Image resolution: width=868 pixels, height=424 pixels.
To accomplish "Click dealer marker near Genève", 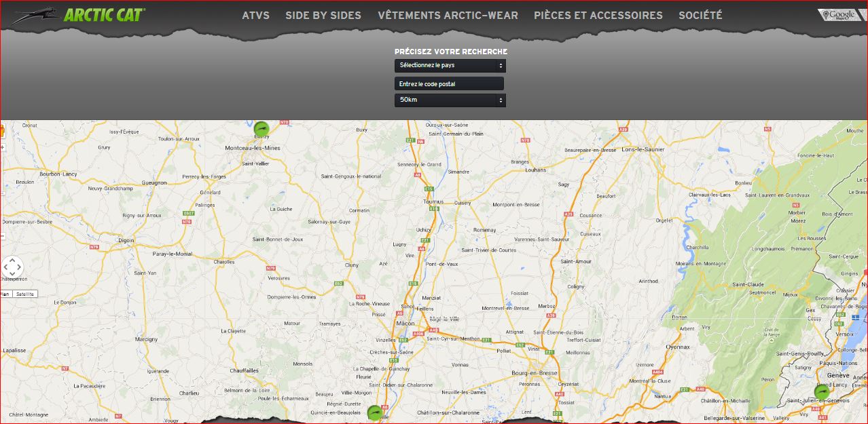I will 822,391.
